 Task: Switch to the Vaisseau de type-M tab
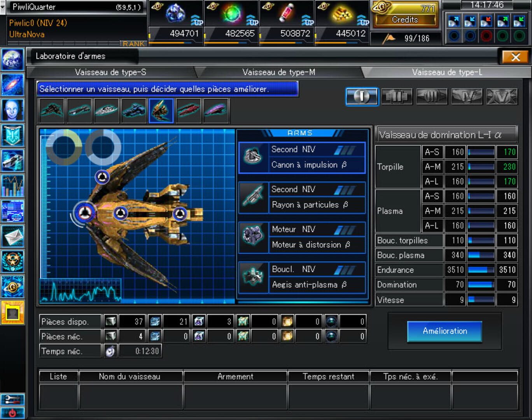(279, 72)
